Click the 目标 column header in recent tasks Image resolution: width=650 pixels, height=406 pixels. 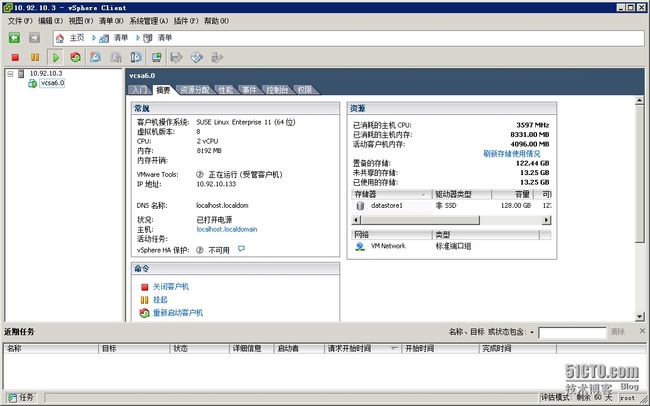tap(134, 348)
